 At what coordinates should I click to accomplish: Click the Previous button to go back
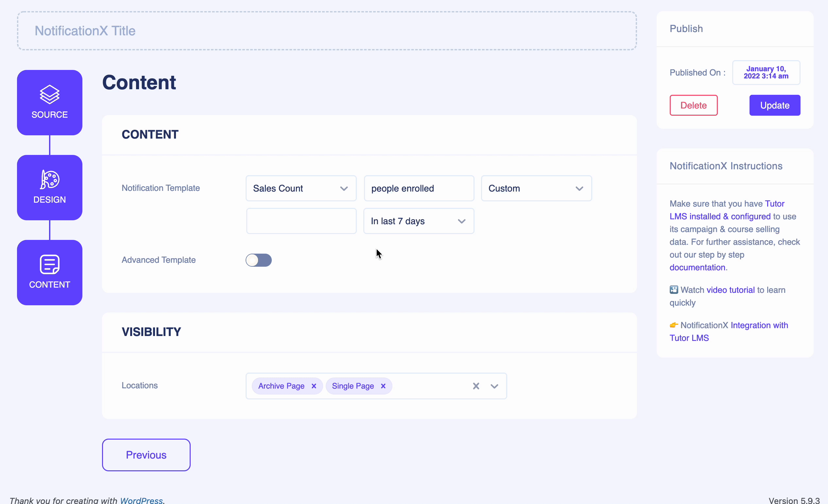[x=146, y=454]
